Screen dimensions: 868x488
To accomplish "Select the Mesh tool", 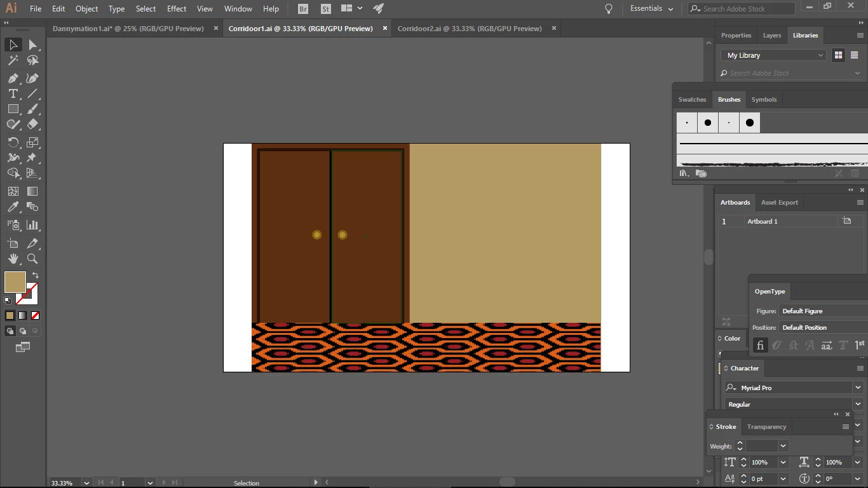I will (x=13, y=191).
